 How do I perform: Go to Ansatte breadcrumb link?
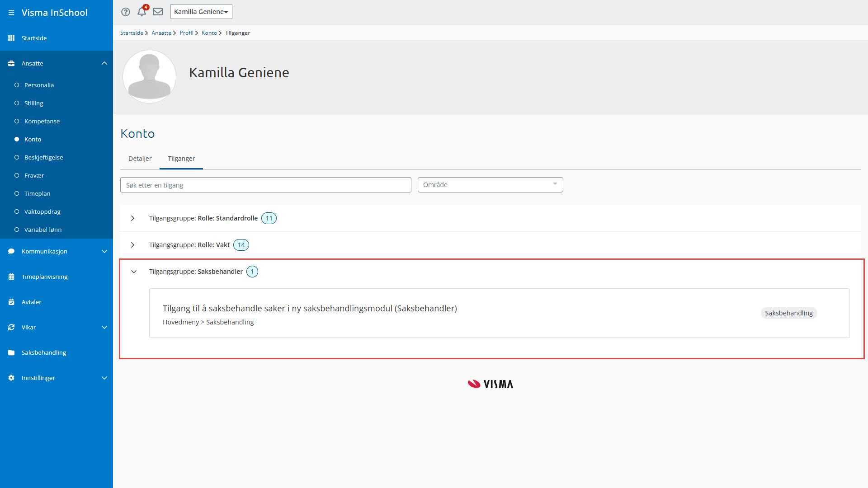tap(161, 33)
